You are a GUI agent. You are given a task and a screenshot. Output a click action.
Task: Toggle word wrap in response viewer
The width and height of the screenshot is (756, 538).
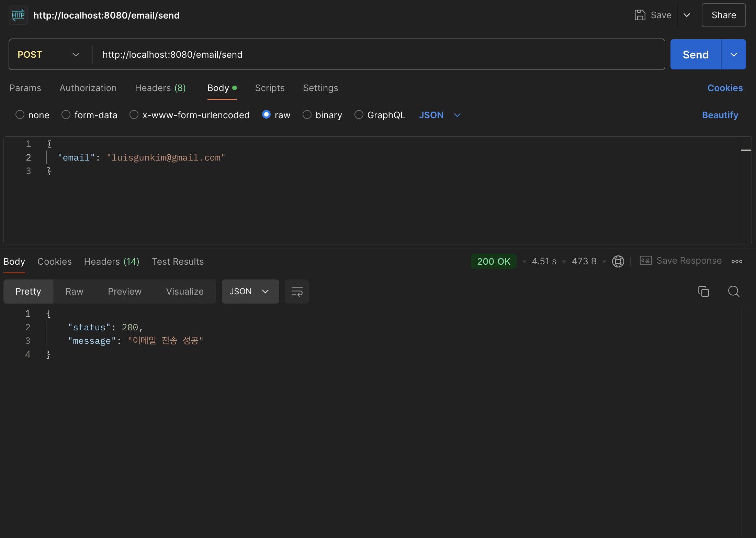(x=297, y=292)
